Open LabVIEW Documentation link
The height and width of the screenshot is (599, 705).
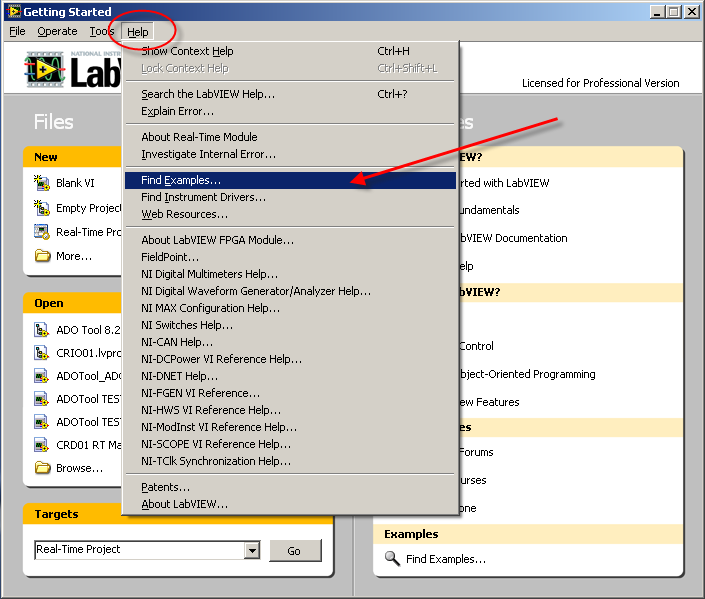click(x=513, y=238)
